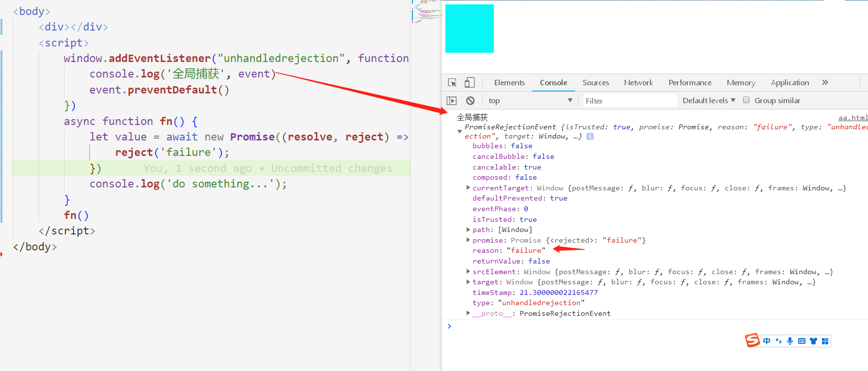Click the blue info badge after PromiseRejectionEvent

[x=590, y=137]
